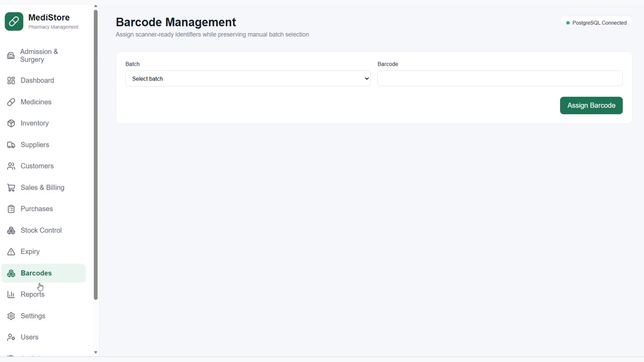Click the Customers people icon
This screenshot has height=362, width=644.
(11, 166)
